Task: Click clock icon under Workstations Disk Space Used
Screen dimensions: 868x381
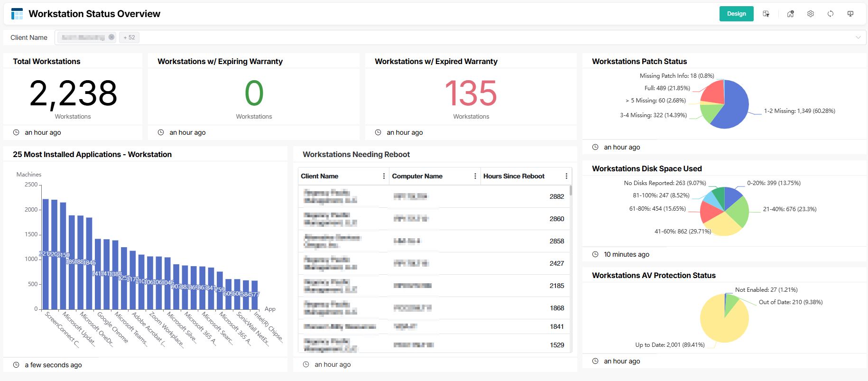Action: pyautogui.click(x=595, y=254)
